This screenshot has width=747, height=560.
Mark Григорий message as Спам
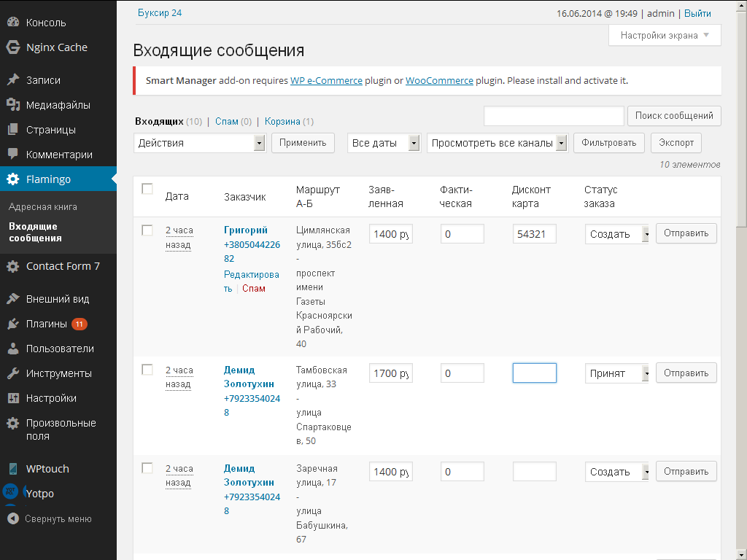point(253,289)
